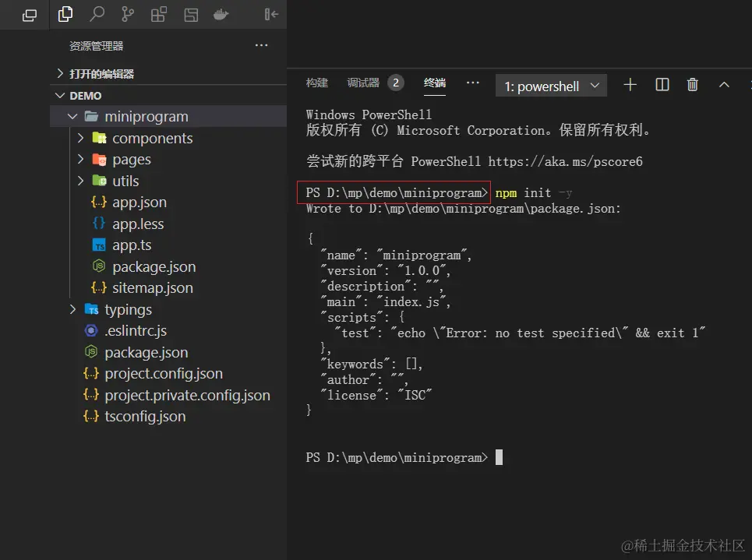Collapse the DEMO root section
Image resolution: width=752 pixels, height=560 pixels.
click(x=60, y=96)
